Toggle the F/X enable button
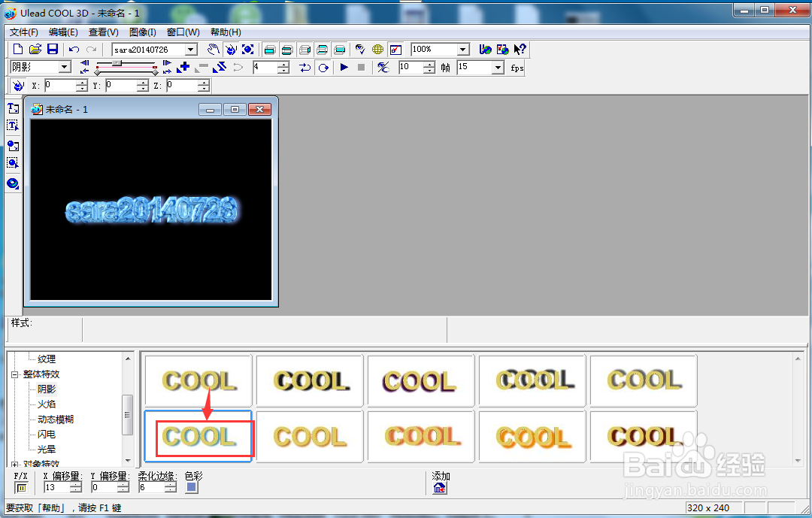The image size is (812, 518). click(x=21, y=487)
